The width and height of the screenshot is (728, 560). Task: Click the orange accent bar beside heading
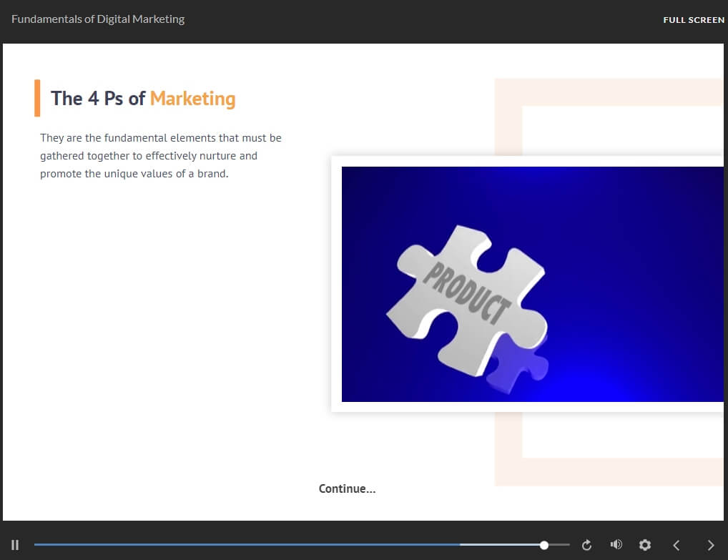pos(37,98)
